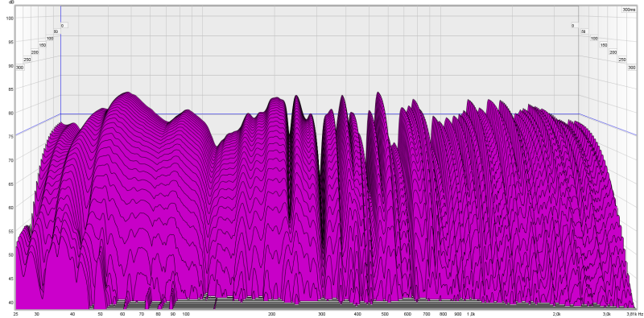This screenshot has height=318, width=644.
Task: Select the 50 Hz frequency axis label
Action: click(x=100, y=314)
